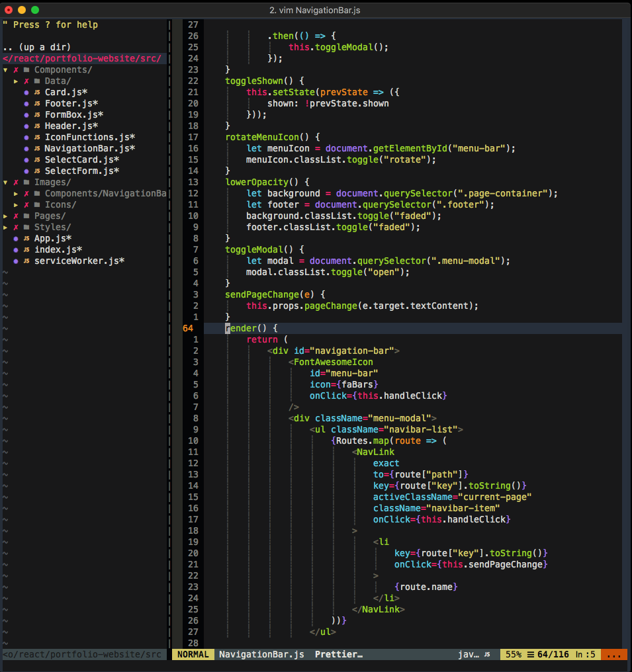This screenshot has height=672, width=632.
Task: Expand the Icons folder arrow
Action: (x=16, y=205)
